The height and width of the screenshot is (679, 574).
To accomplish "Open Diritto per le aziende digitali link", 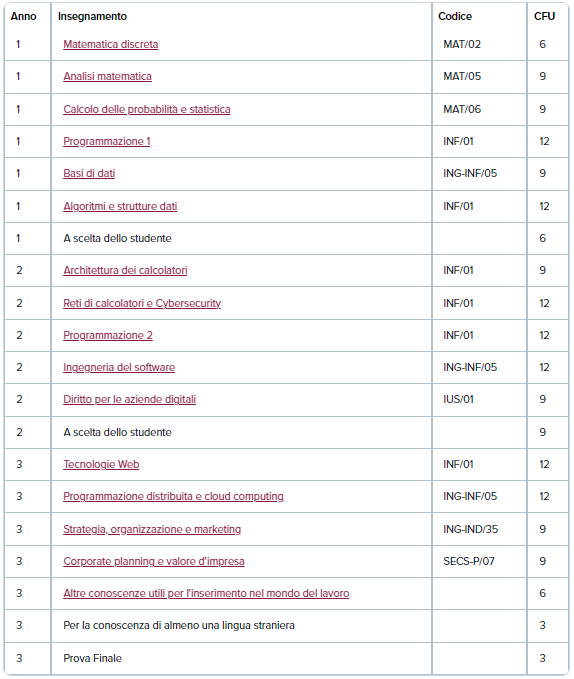I will (x=129, y=400).
